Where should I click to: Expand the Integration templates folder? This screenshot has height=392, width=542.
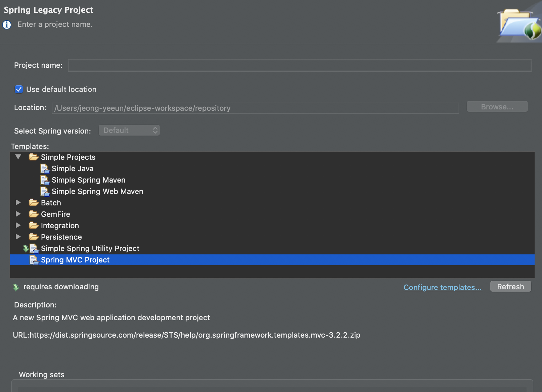pyautogui.click(x=18, y=225)
